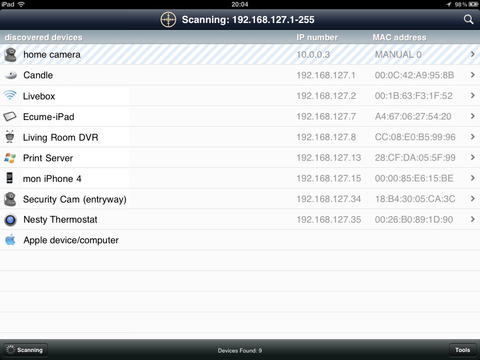Click the Living Room DVR TiVo icon
The height and width of the screenshot is (360, 480).
10,137
